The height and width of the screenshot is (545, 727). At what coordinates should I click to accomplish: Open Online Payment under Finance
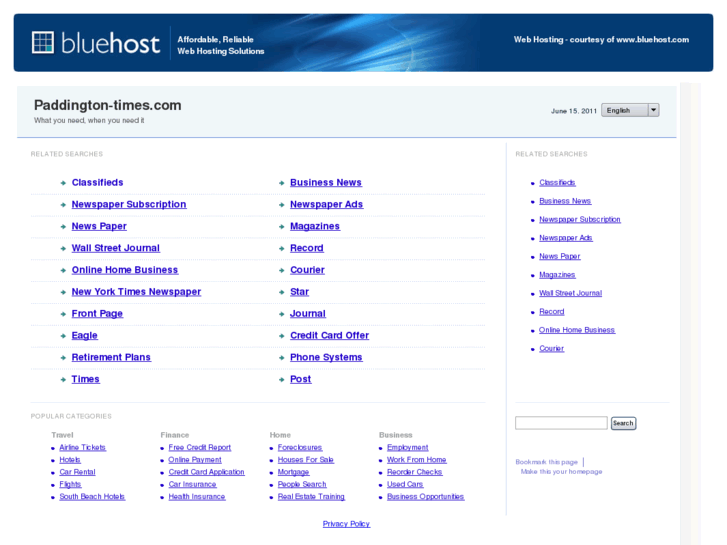(x=195, y=460)
